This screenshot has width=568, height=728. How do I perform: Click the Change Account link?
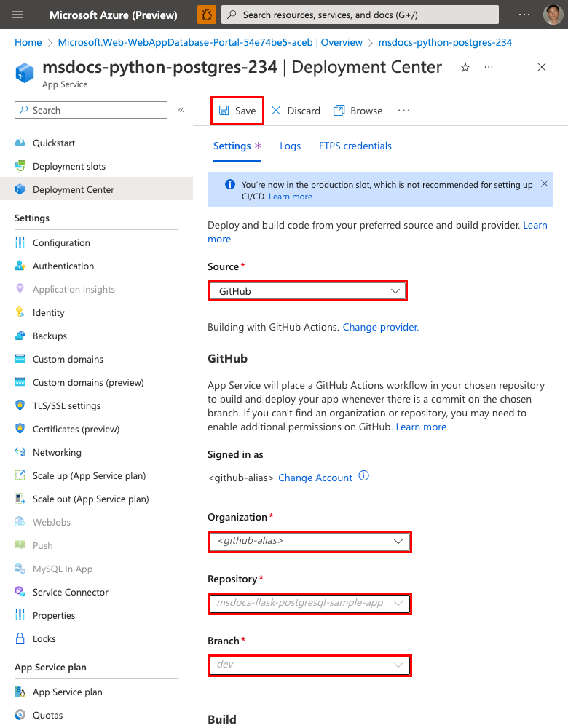tap(315, 478)
